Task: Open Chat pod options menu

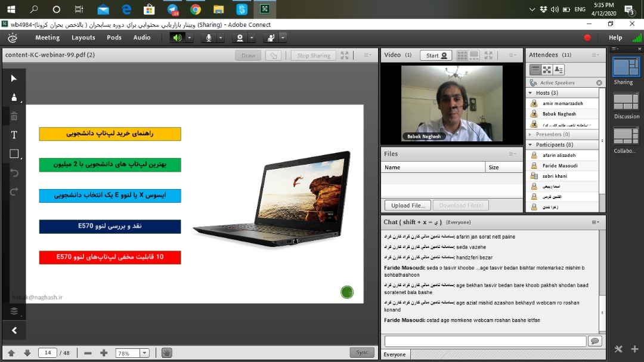Action: pyautogui.click(x=596, y=222)
